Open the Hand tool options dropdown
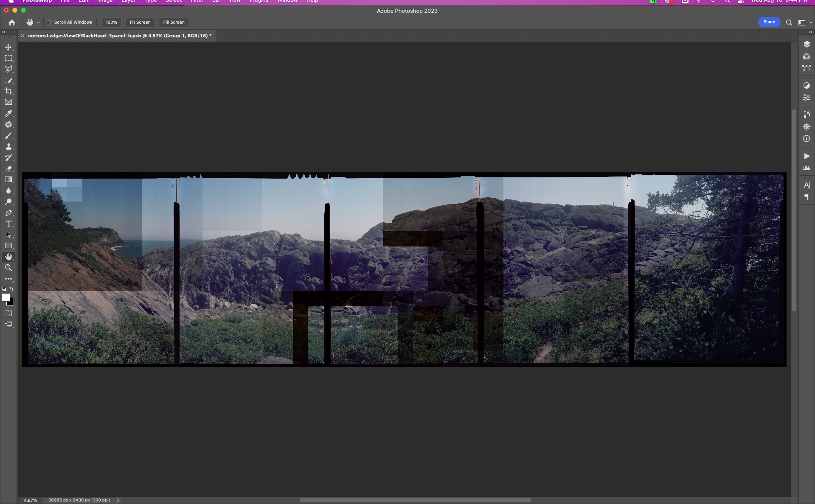The height and width of the screenshot is (504, 815). [38, 22]
